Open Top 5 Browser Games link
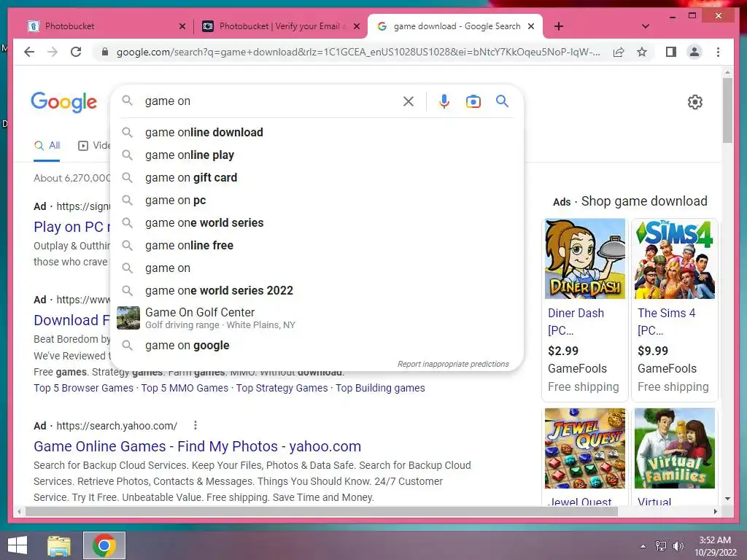747x560 pixels. [83, 388]
